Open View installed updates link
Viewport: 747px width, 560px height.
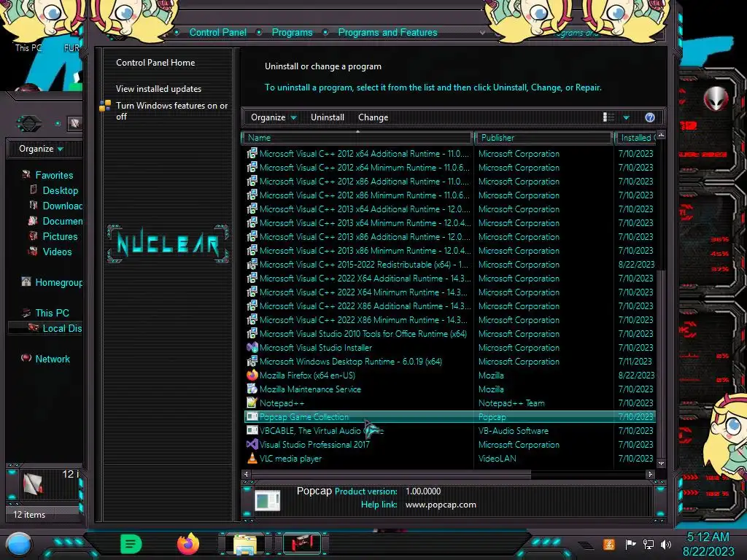click(158, 89)
